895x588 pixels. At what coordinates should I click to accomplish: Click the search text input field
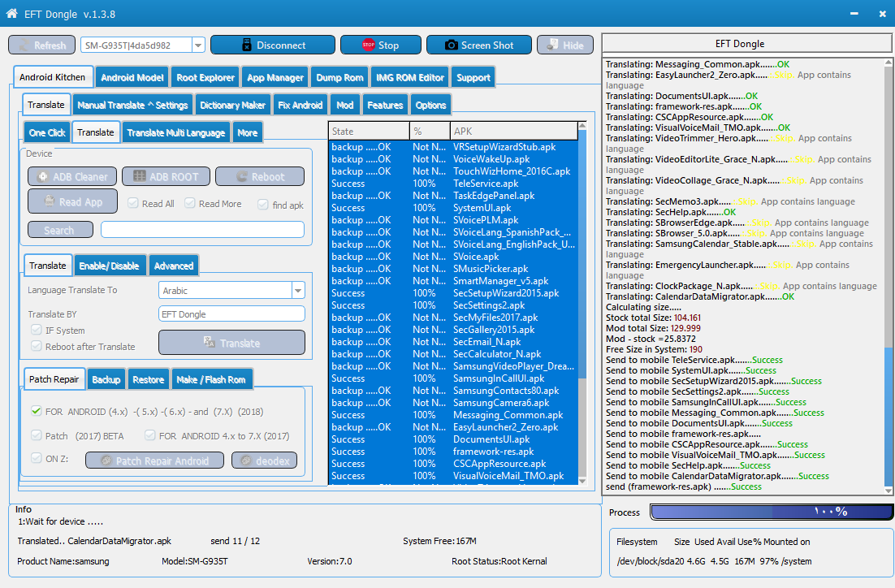coord(202,230)
